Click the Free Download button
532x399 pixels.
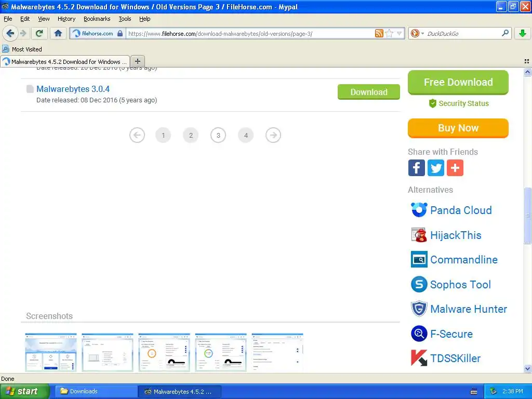[458, 82]
